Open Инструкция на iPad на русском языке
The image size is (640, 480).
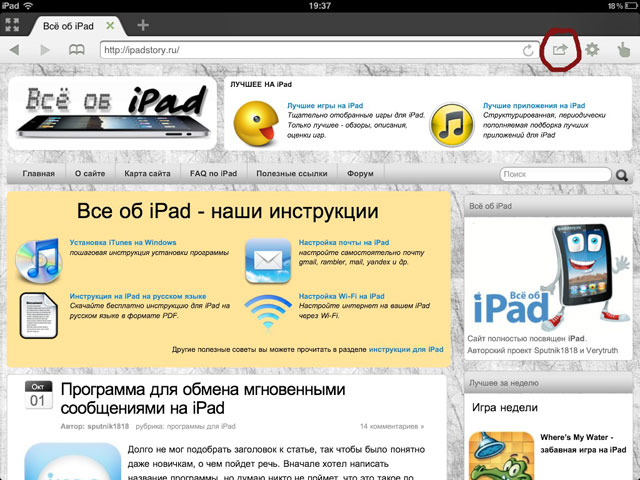click(x=138, y=296)
